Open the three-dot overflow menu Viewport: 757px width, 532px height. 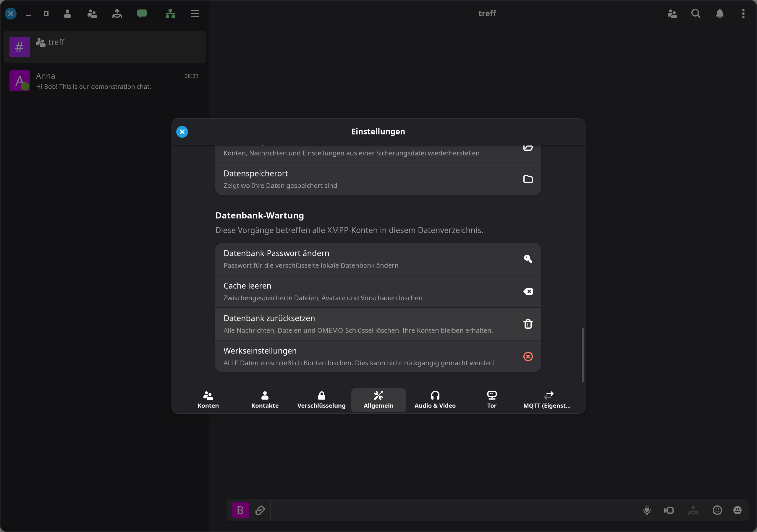pos(743,14)
